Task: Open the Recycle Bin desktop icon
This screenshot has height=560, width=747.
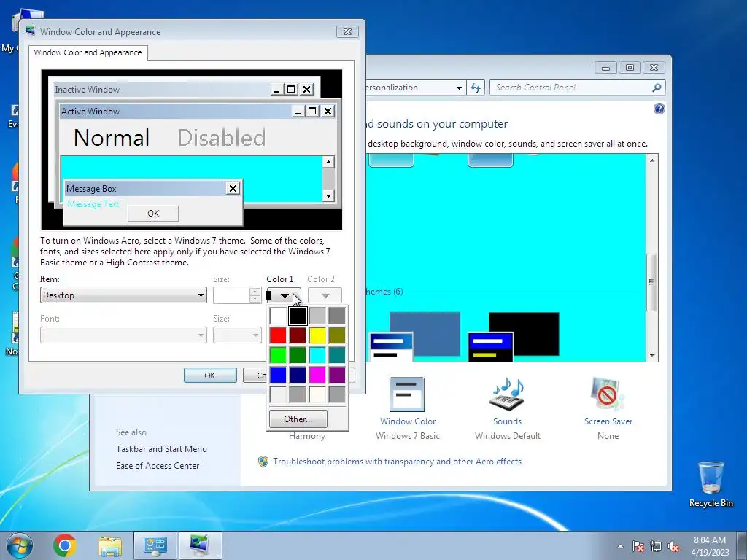Action: (x=711, y=484)
